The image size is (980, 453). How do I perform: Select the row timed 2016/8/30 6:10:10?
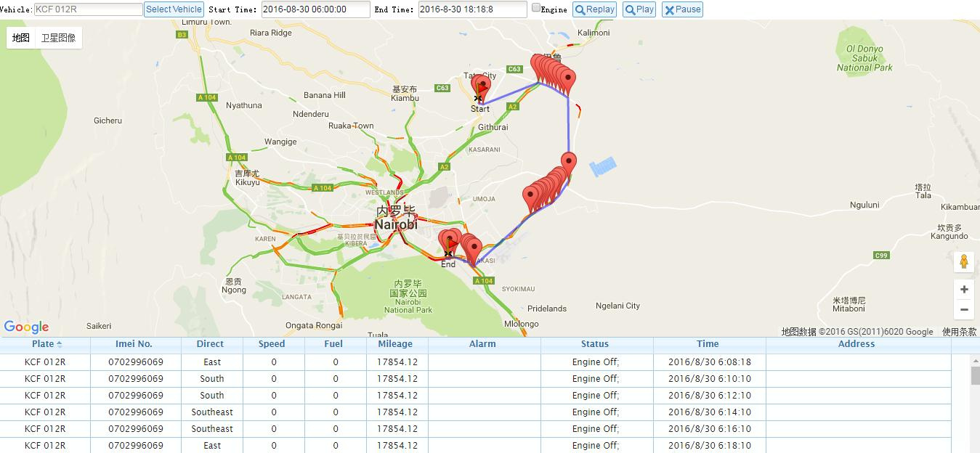point(476,378)
